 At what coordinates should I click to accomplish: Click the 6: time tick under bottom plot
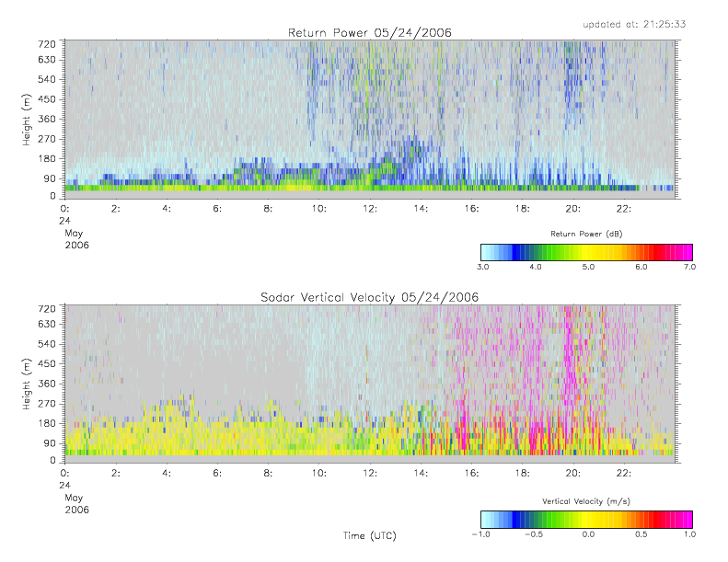[x=217, y=474]
